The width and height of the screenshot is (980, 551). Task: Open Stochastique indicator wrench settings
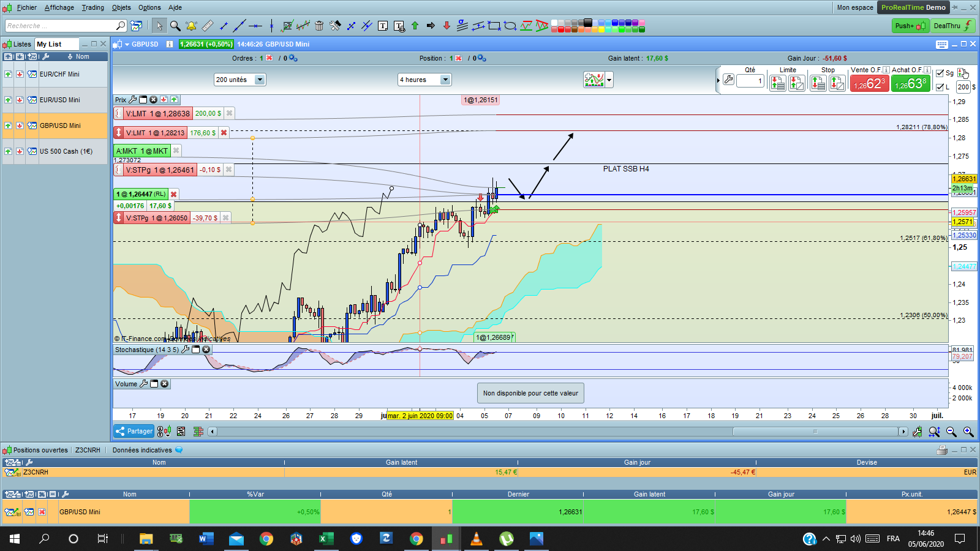click(x=186, y=350)
